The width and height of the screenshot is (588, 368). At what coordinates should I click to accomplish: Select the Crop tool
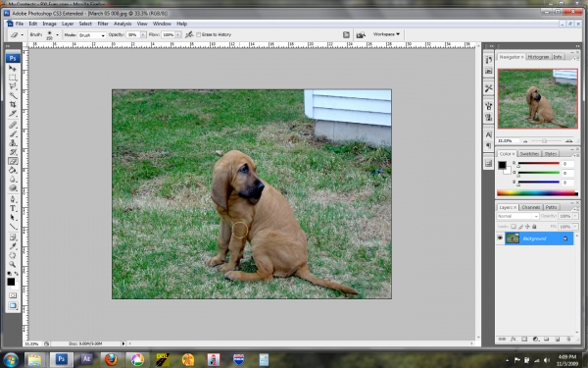13,105
